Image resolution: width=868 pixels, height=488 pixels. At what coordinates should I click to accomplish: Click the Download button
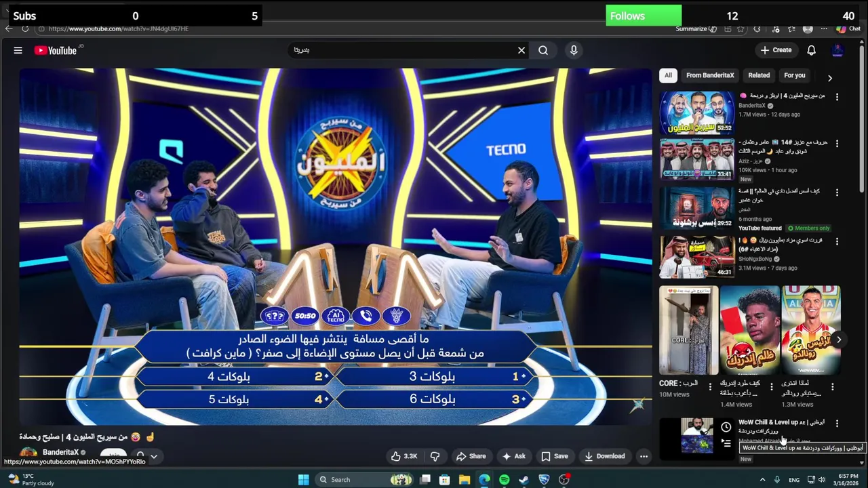click(604, 456)
